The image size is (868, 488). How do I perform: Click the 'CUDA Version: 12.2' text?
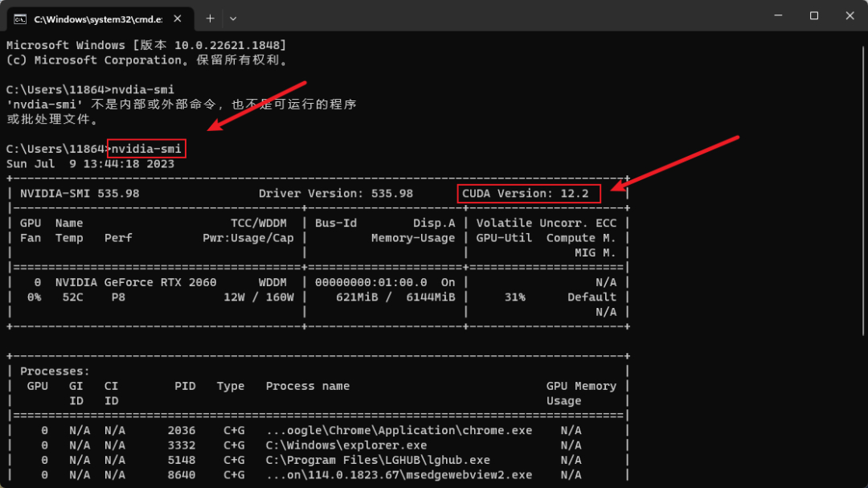coord(526,193)
